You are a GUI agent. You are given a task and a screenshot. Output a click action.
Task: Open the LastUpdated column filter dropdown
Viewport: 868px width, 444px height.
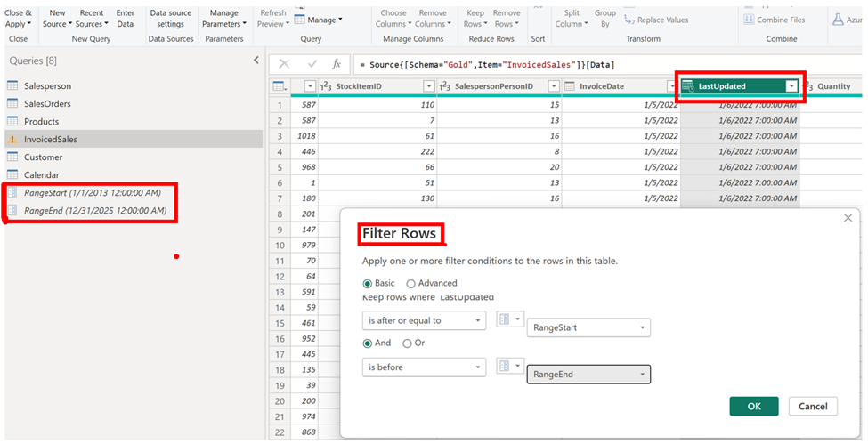click(792, 86)
